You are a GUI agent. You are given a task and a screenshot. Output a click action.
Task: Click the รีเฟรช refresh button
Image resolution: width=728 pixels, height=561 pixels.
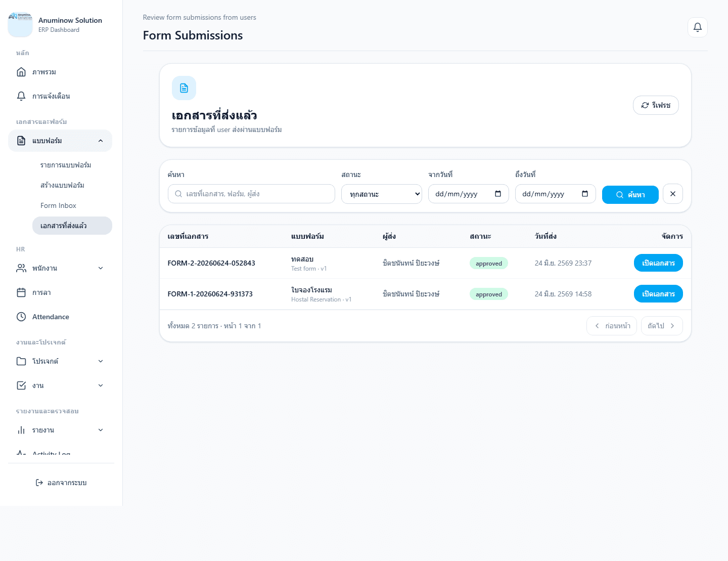coord(656,105)
